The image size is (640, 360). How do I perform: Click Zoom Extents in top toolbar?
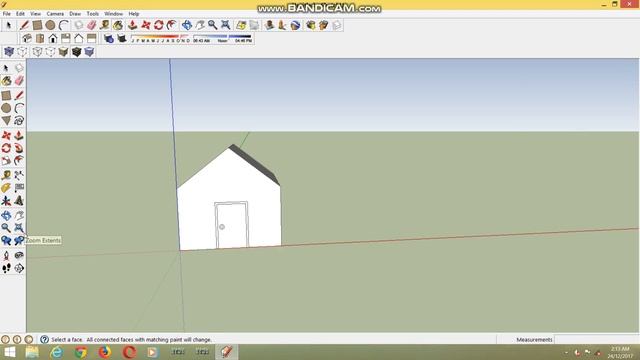tap(226, 25)
